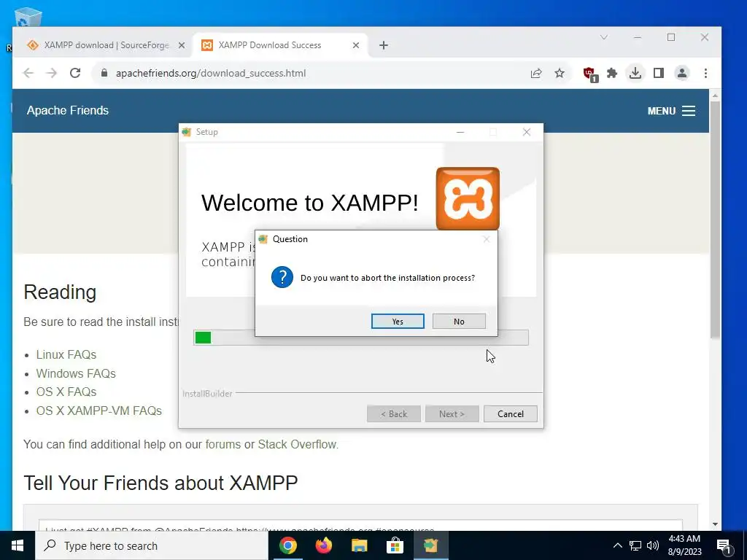This screenshot has height=560, width=747.
Task: Show Chrome downloads
Action: point(635,73)
